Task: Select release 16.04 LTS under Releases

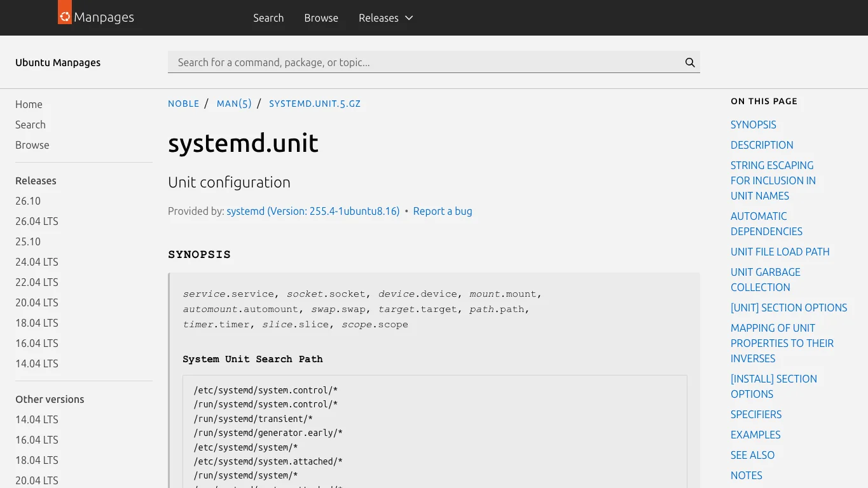Action: (37, 343)
